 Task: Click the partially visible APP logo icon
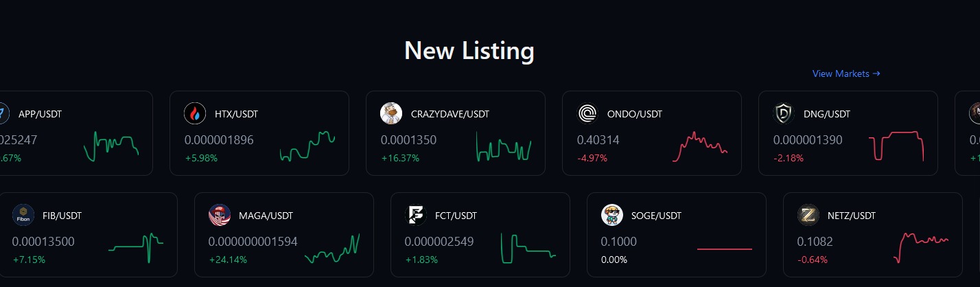4,113
